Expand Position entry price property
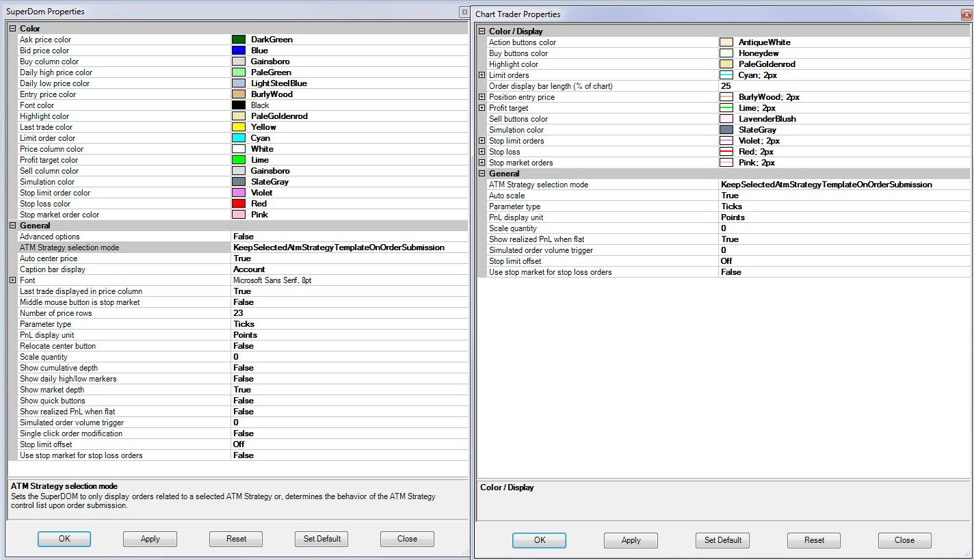 [x=482, y=97]
